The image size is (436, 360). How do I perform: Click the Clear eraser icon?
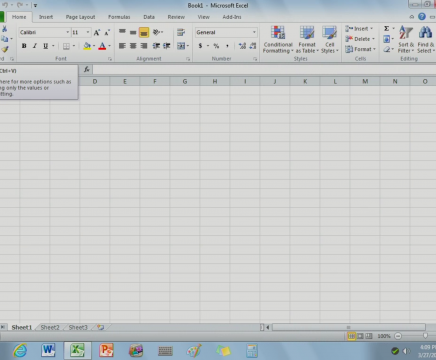(x=386, y=49)
